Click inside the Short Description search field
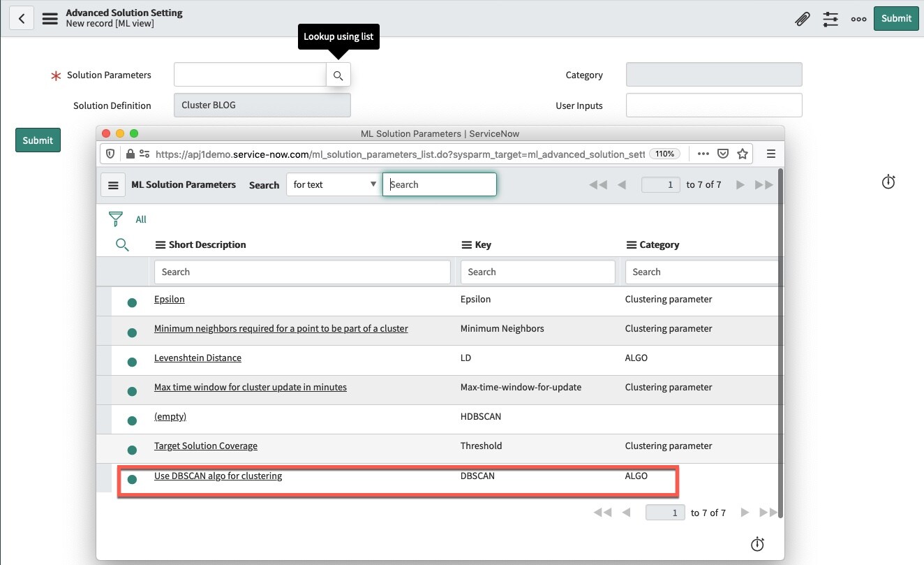 [x=301, y=272]
